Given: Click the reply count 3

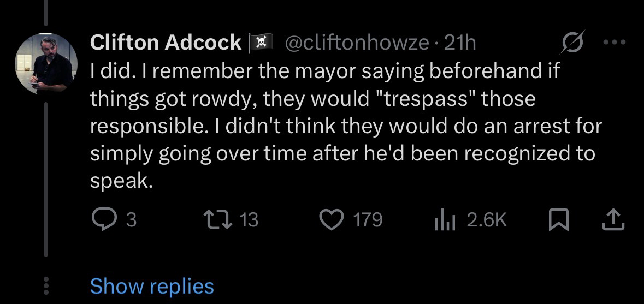Looking at the screenshot, I should [131, 219].
